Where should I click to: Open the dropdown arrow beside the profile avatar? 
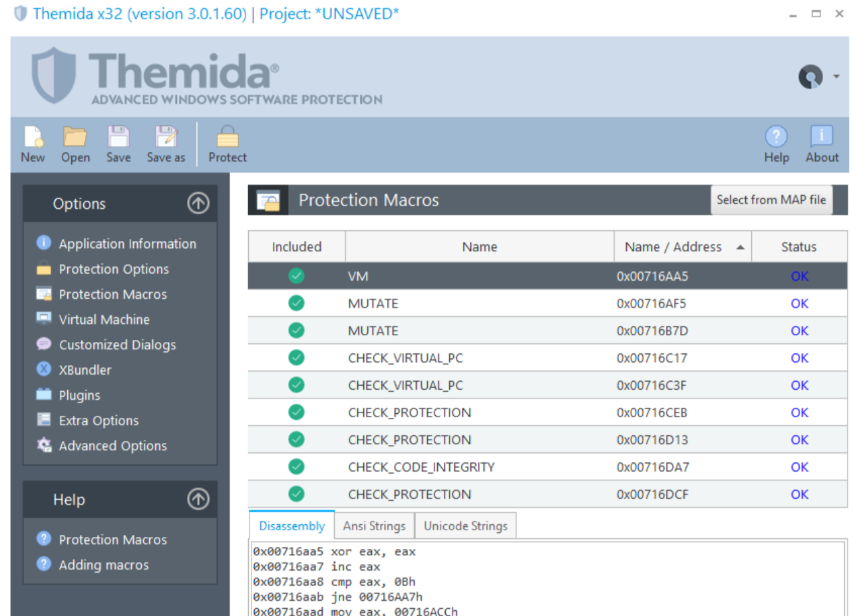[836, 77]
